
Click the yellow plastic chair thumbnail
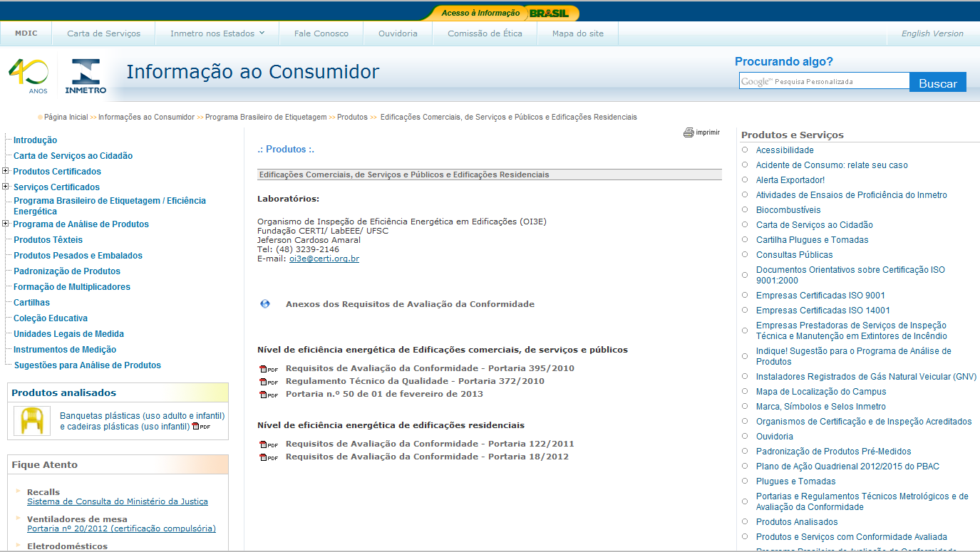32,421
